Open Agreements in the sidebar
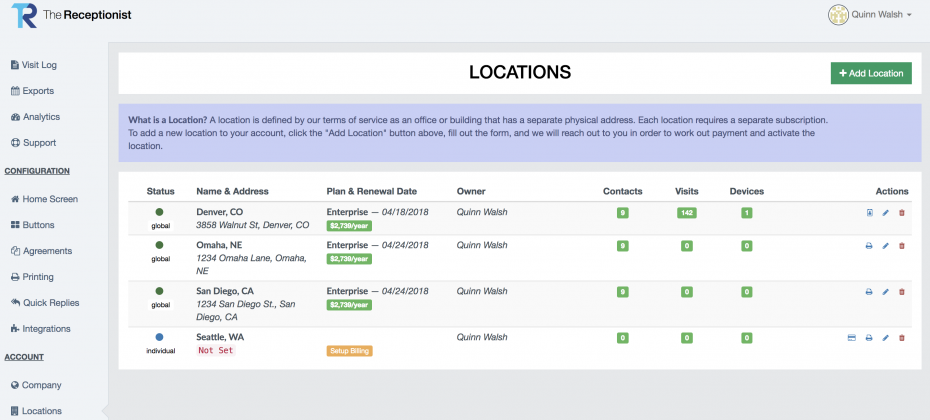The image size is (930, 420). pyautogui.click(x=42, y=251)
